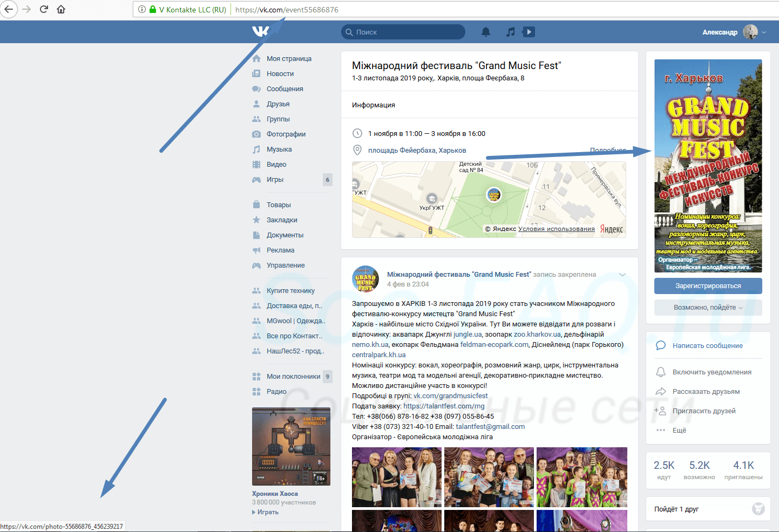Click Играть link under game ad
The image size is (779, 532).
pos(268,512)
